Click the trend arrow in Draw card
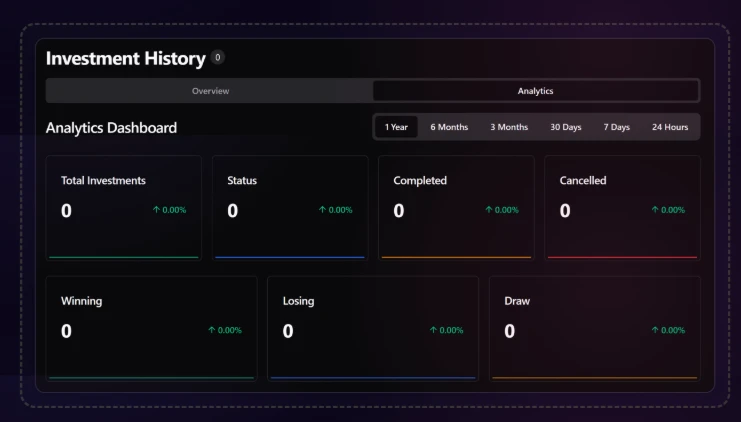741x422 pixels. (x=655, y=330)
